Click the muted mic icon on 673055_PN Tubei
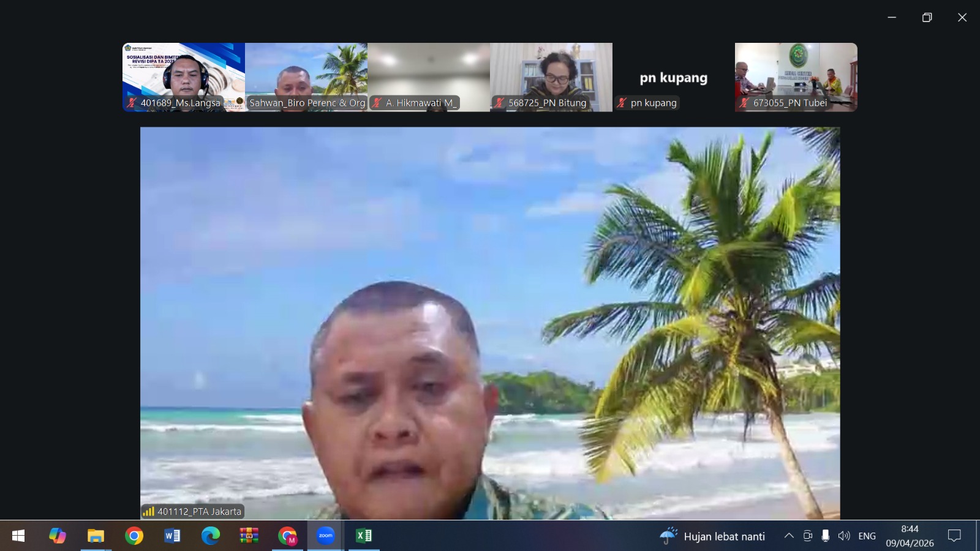Screen dimensions: 980x551 (744, 103)
